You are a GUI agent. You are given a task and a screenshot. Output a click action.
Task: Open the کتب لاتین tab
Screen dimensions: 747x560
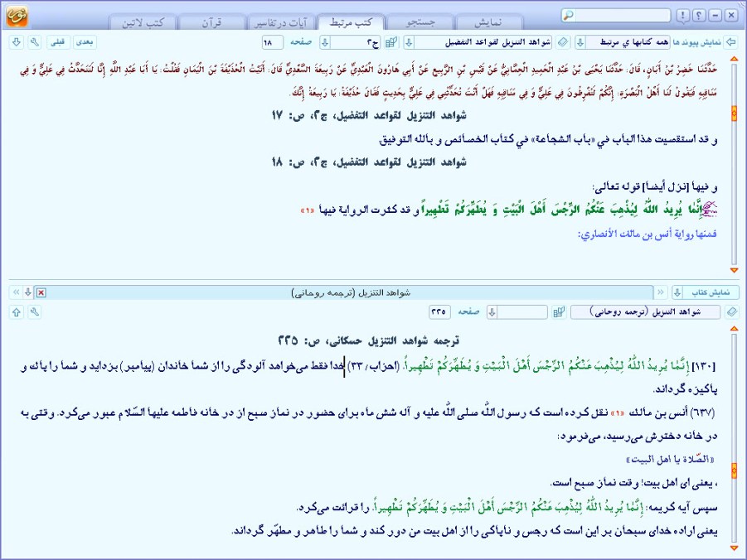point(143,22)
